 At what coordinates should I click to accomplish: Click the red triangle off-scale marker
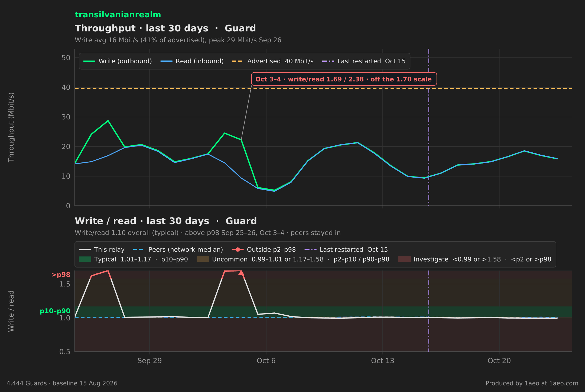241,273
